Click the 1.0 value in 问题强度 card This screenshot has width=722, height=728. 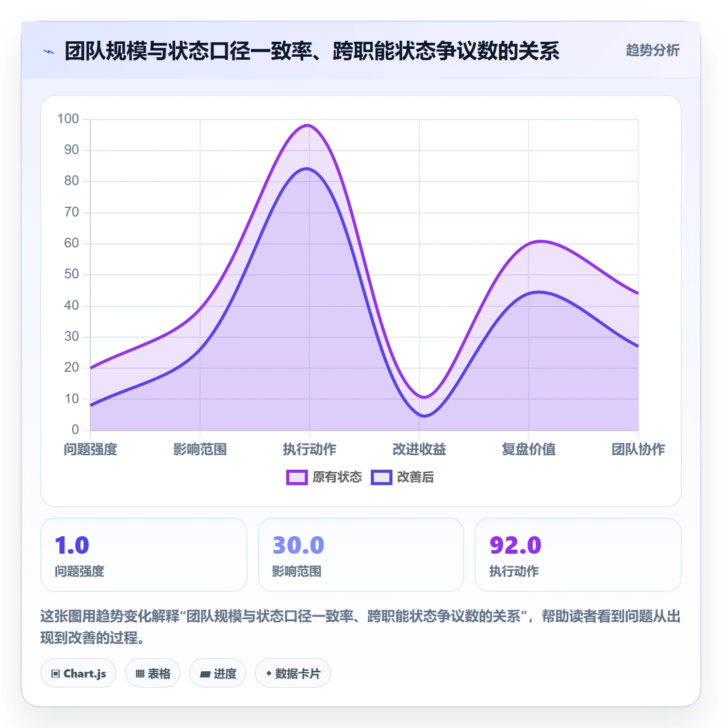[72, 545]
